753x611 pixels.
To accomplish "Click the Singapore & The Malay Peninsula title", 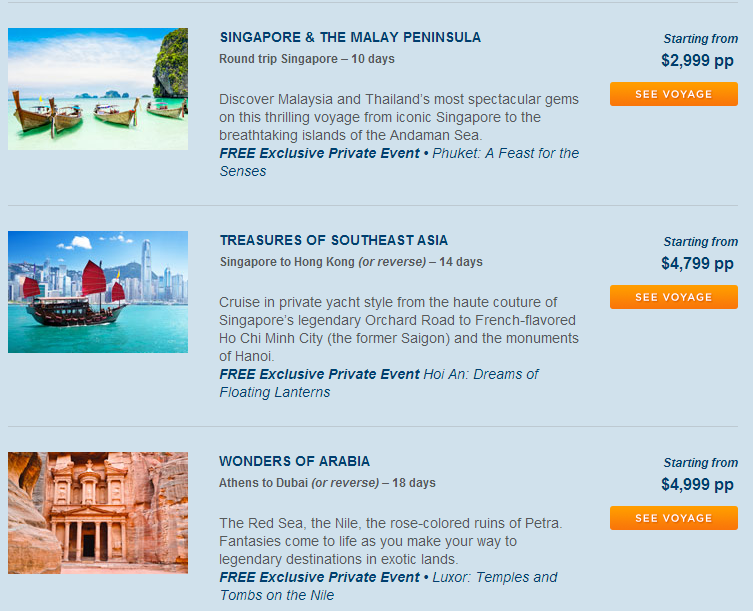I will click(x=350, y=37).
